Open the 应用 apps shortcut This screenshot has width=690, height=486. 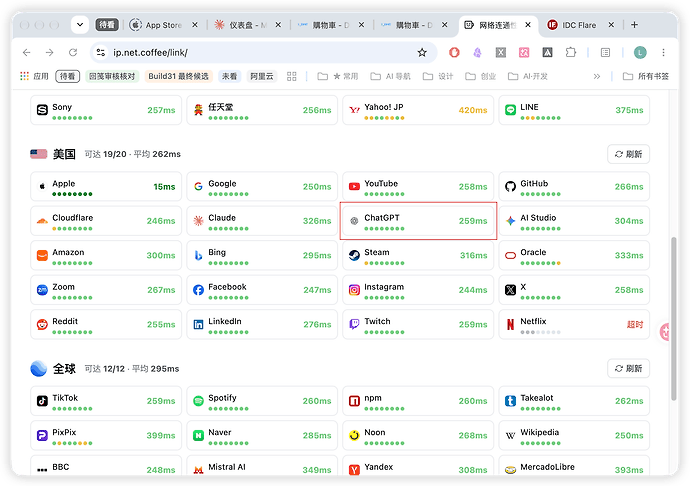point(34,76)
